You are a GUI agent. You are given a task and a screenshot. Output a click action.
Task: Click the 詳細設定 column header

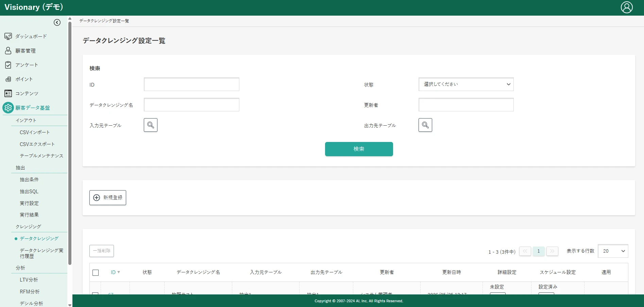click(507, 272)
